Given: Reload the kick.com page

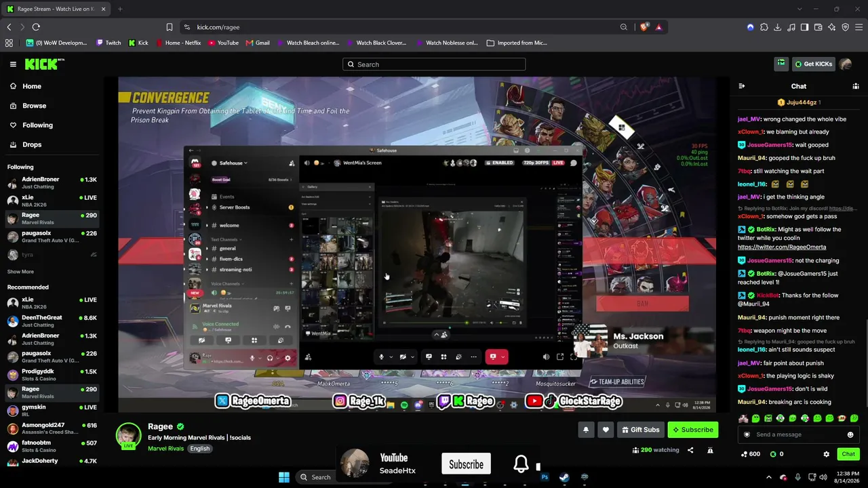Looking at the screenshot, I should (36, 27).
